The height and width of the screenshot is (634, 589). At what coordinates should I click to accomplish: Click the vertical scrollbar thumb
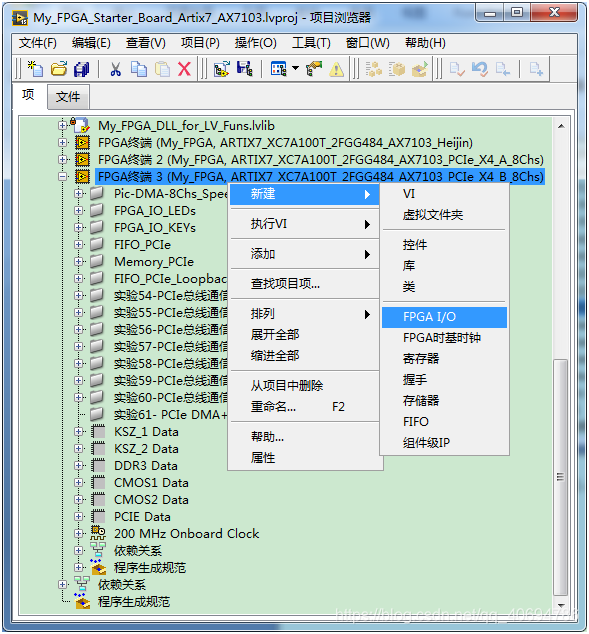561,477
